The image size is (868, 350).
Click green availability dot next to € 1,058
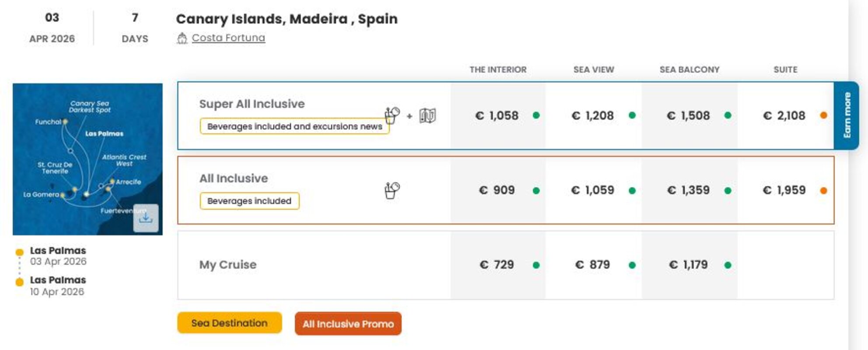click(x=536, y=115)
